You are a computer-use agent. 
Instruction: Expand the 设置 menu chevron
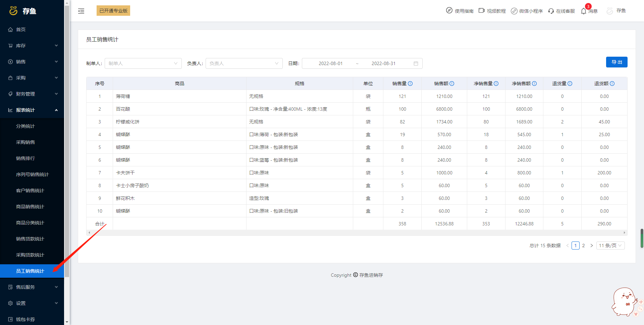56,303
